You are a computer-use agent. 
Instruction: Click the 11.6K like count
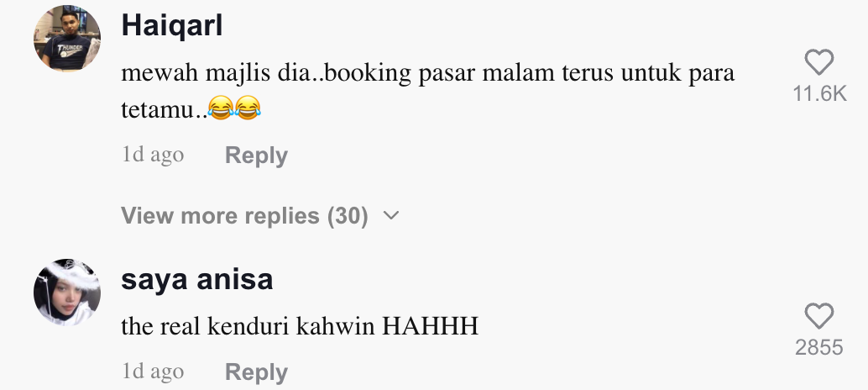pyautogui.click(x=820, y=93)
